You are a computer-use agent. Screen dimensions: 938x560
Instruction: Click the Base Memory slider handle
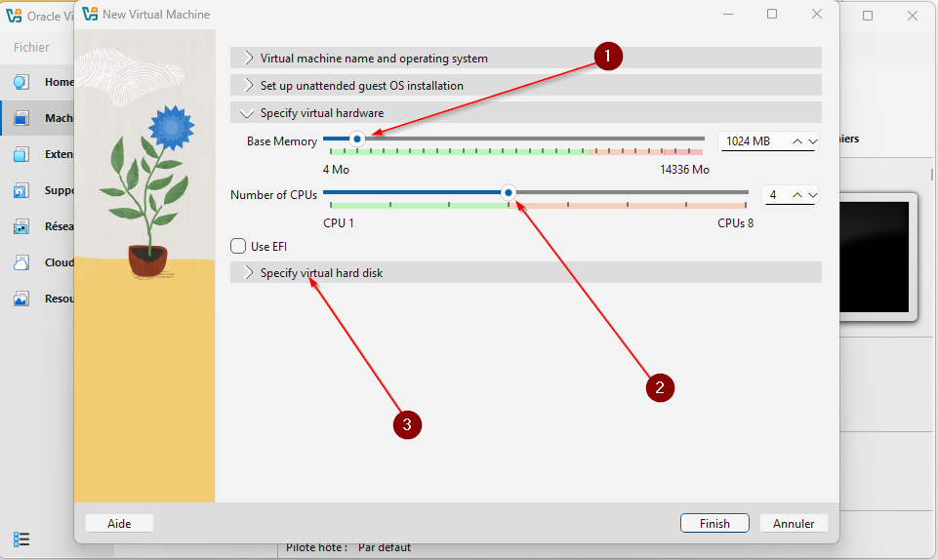point(357,139)
